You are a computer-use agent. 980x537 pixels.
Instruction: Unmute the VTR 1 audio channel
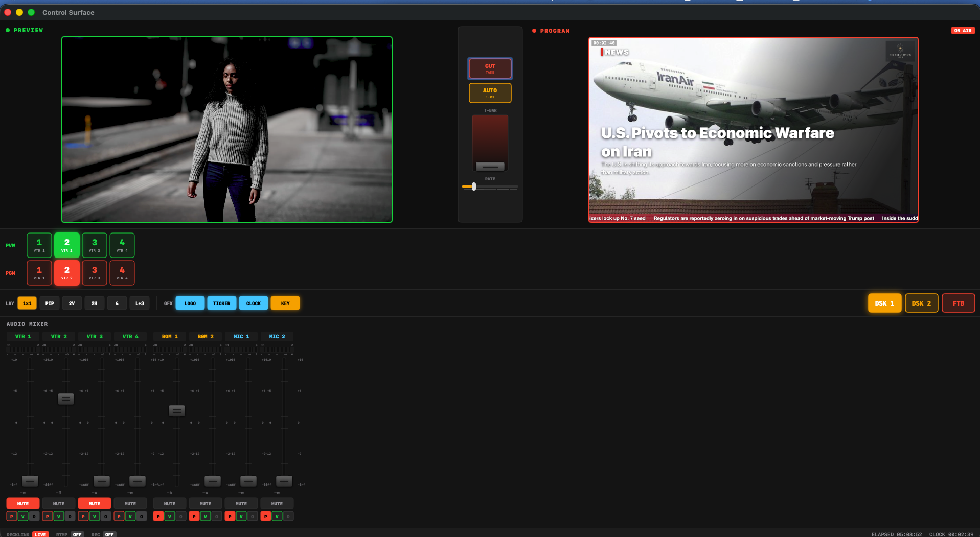23,503
